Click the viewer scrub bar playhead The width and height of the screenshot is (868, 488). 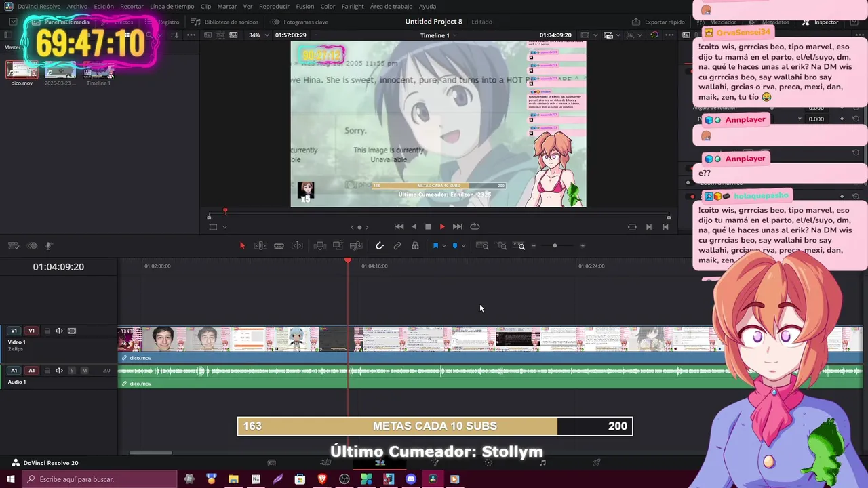(x=225, y=211)
